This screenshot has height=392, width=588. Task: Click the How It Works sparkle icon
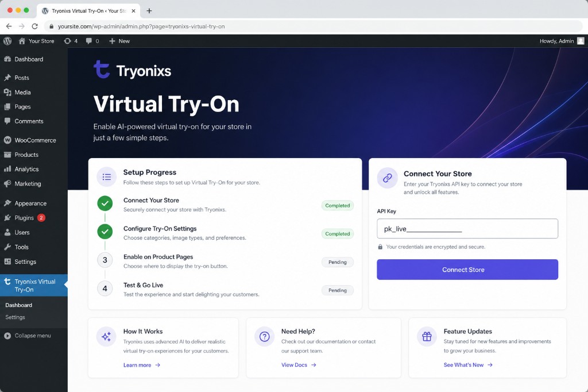[x=106, y=336]
